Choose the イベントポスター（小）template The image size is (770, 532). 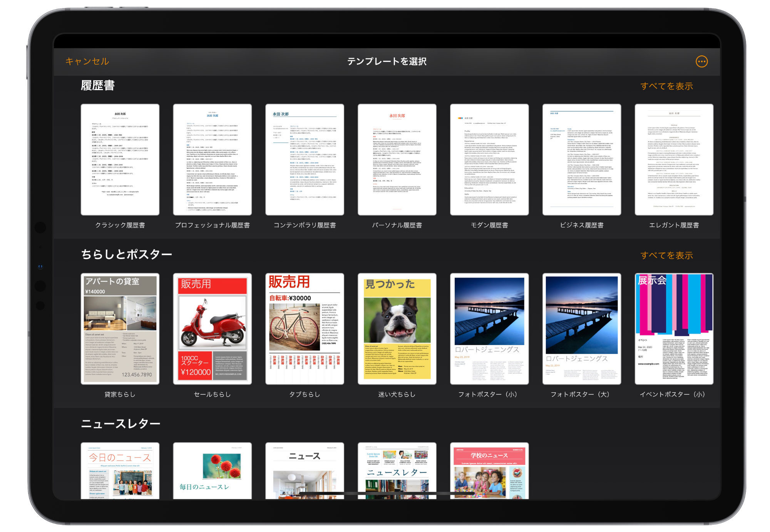pyautogui.click(x=674, y=329)
